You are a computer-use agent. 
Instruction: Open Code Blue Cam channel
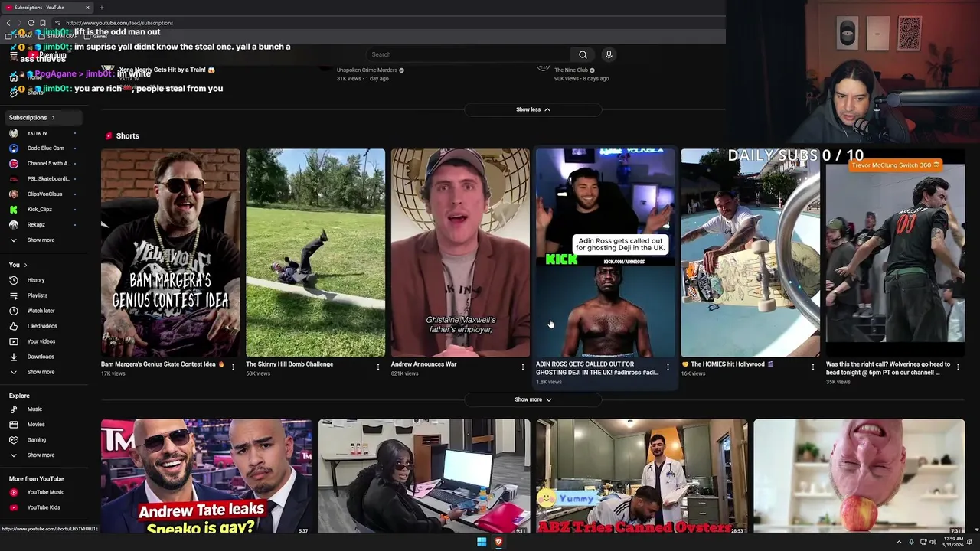[x=45, y=148]
